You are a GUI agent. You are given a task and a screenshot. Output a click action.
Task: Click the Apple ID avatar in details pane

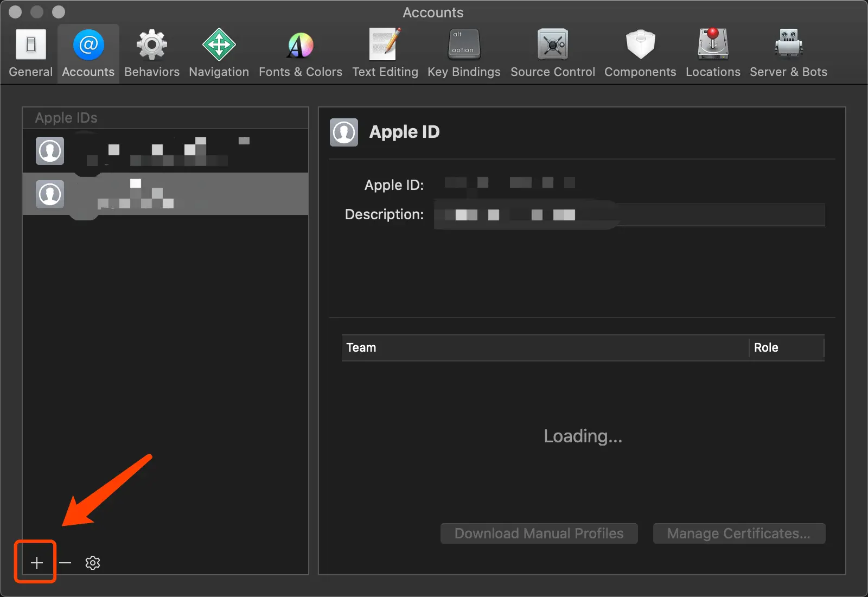344,132
